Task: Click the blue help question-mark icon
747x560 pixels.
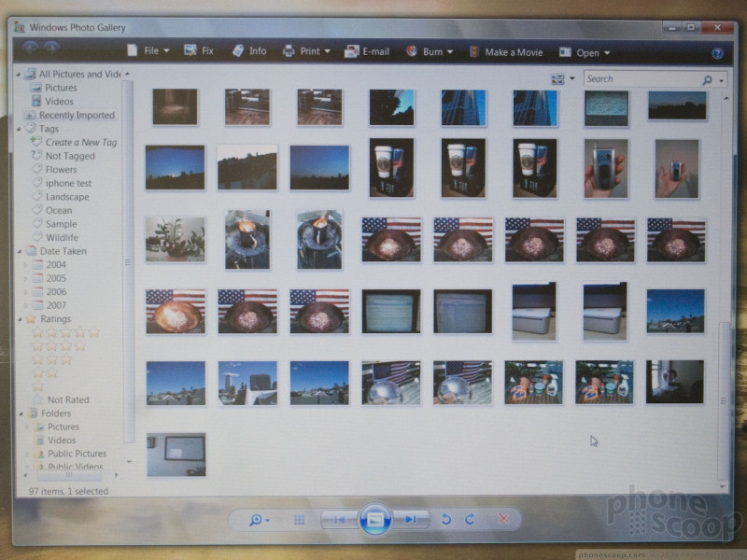Action: pyautogui.click(x=717, y=53)
